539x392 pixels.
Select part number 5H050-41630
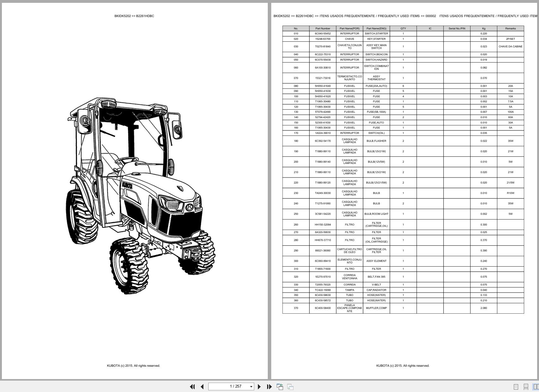point(323,91)
